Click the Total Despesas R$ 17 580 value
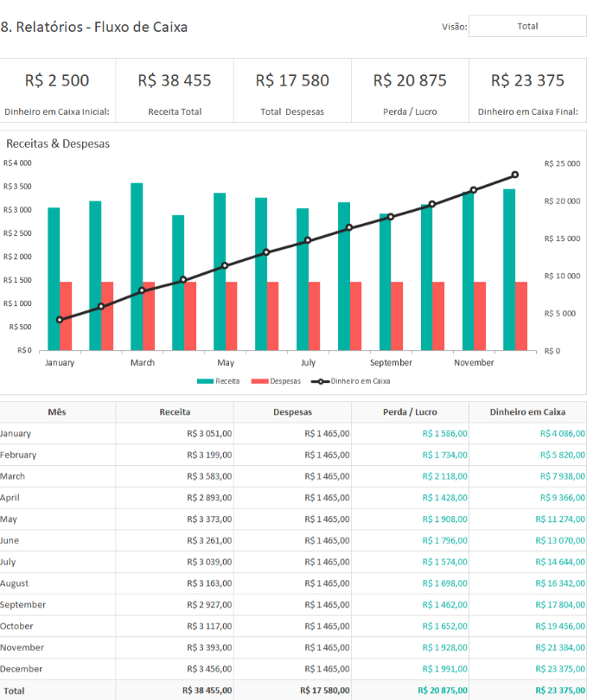This screenshot has height=700, width=606. (x=292, y=80)
